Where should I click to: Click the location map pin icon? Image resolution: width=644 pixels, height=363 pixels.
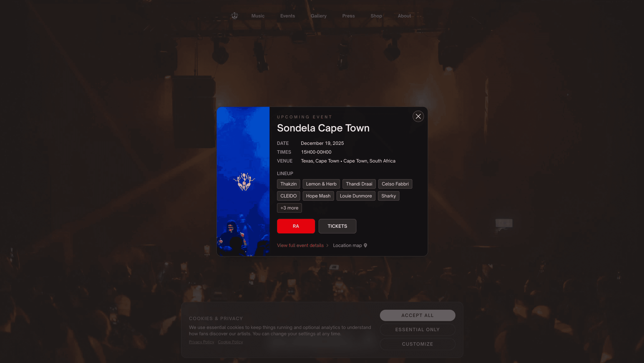[x=365, y=245]
